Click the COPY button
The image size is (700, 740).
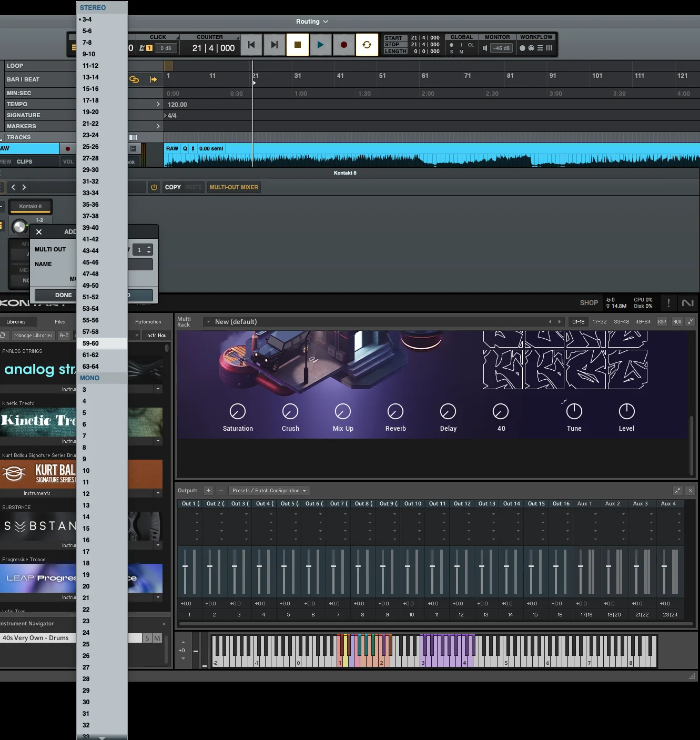pos(173,187)
